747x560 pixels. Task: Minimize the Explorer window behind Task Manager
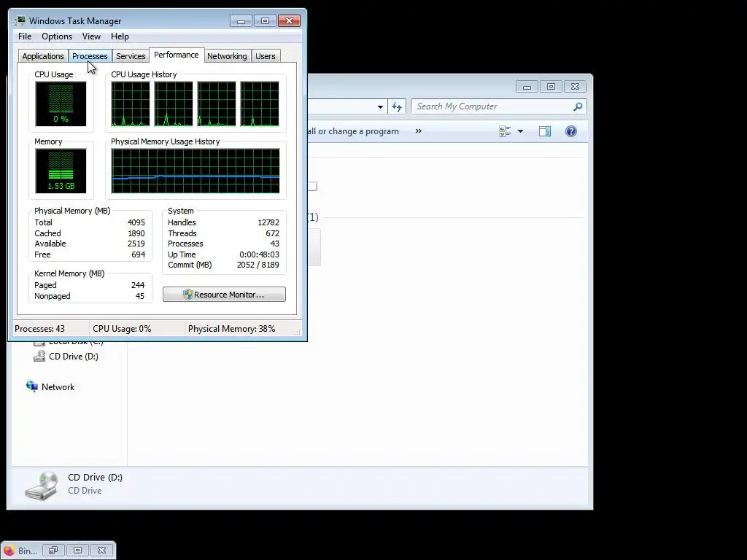pos(527,87)
